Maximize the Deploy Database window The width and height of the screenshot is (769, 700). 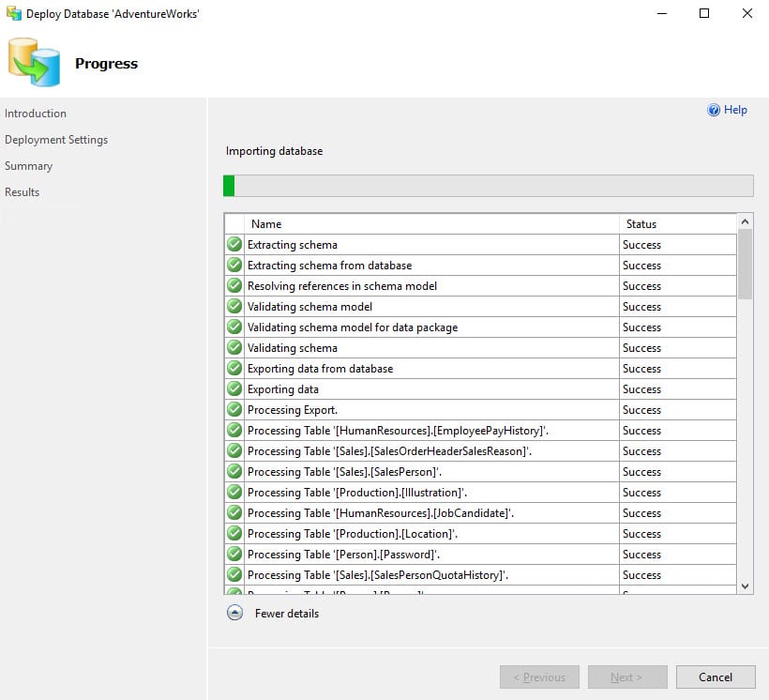pos(704,13)
